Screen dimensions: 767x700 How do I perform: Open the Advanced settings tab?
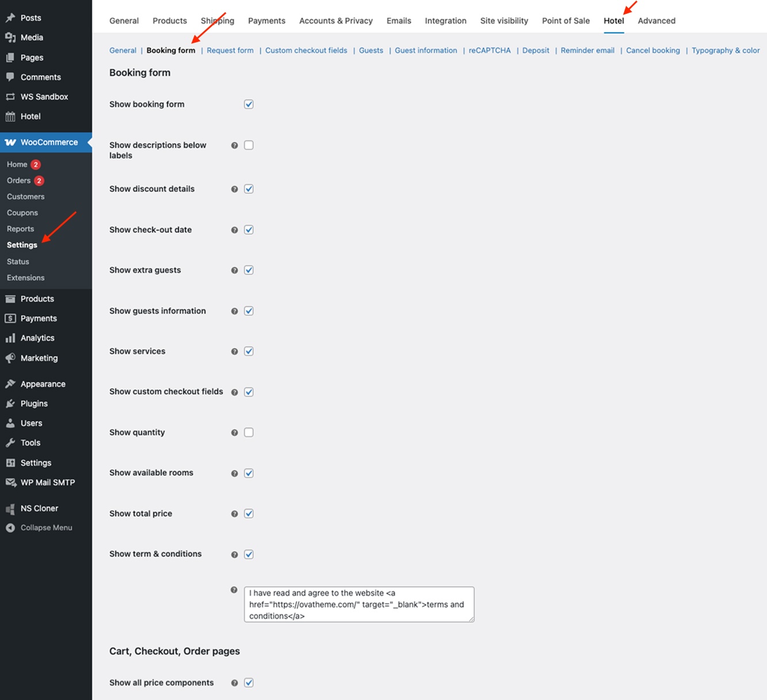656,21
